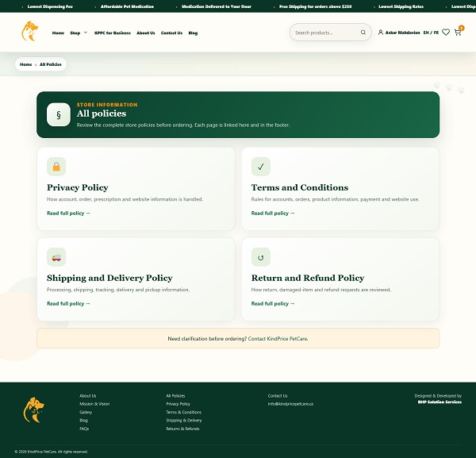Click the checkmark icon on Terms and Conditions card

click(x=261, y=167)
